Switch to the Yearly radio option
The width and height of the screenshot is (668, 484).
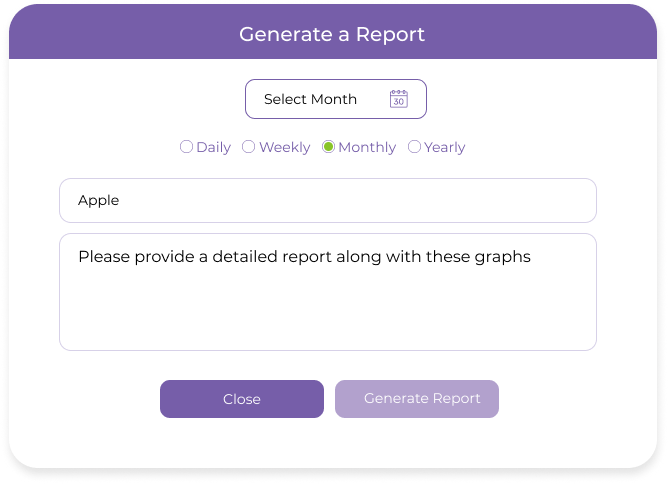[414, 147]
